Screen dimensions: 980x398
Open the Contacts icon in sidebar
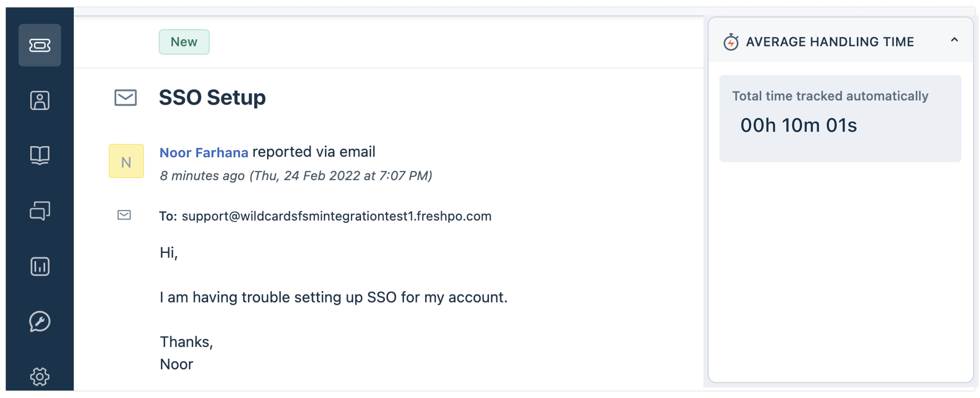(40, 100)
